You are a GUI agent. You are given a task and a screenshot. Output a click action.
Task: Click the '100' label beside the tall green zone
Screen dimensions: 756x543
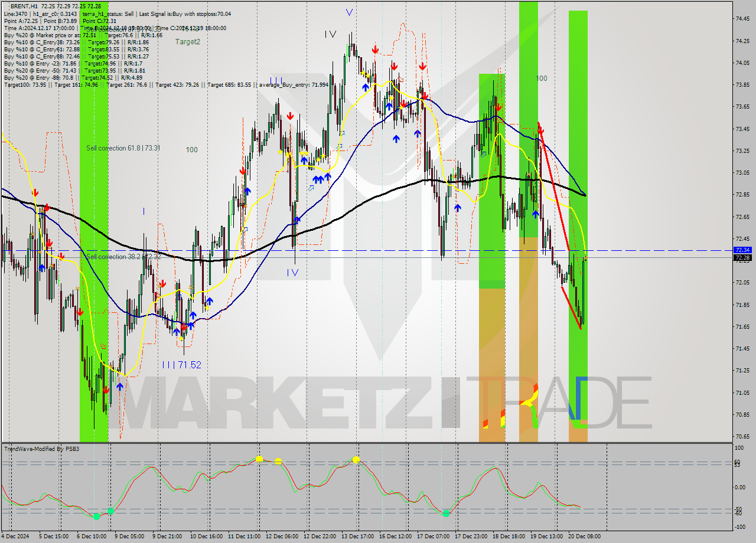pos(542,78)
